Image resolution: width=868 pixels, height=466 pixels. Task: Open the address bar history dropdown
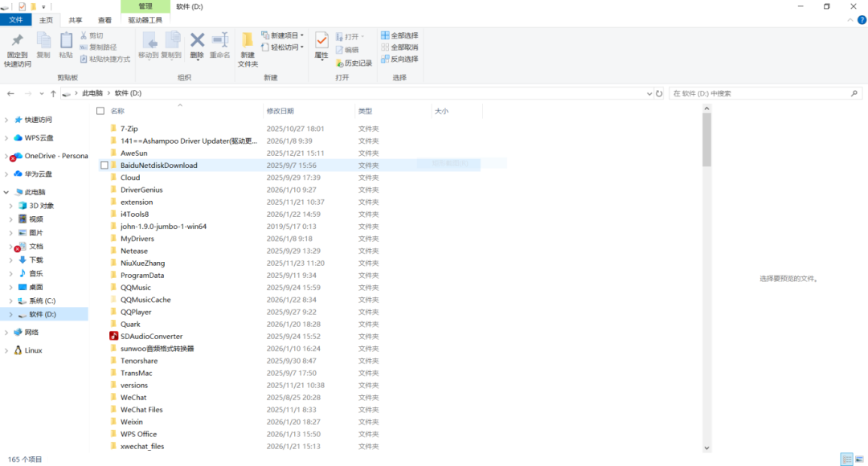click(649, 93)
